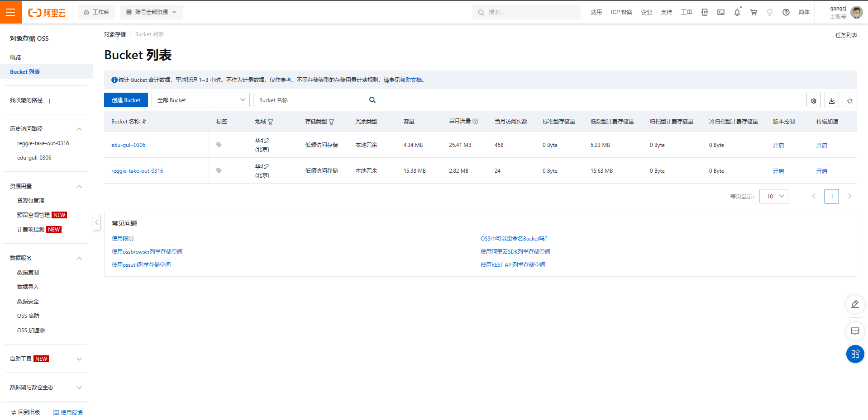
Task: Enable transfer acceleration for edu-guli-0306
Action: pyautogui.click(x=821, y=145)
